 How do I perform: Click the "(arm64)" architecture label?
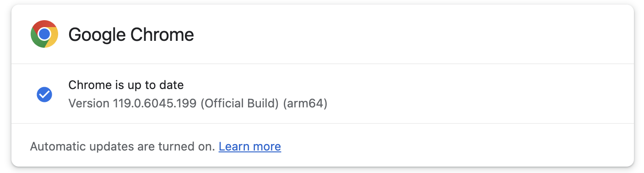coord(305,104)
